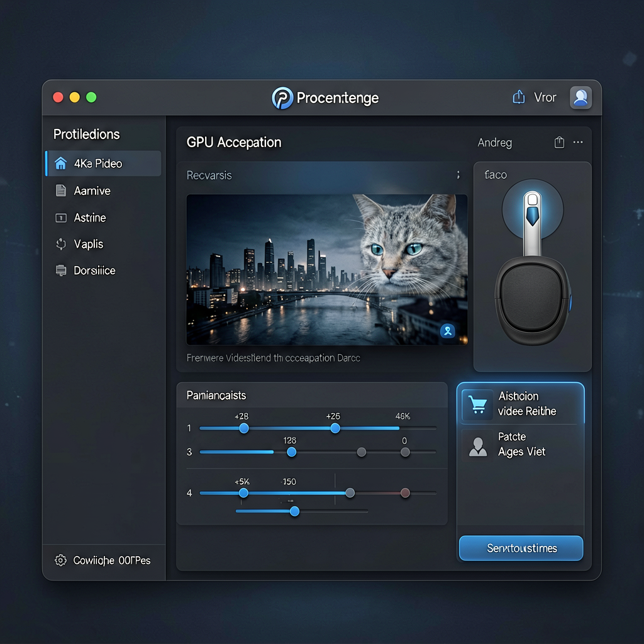Click the GPU Acception title
The height and width of the screenshot is (644, 644).
(234, 143)
